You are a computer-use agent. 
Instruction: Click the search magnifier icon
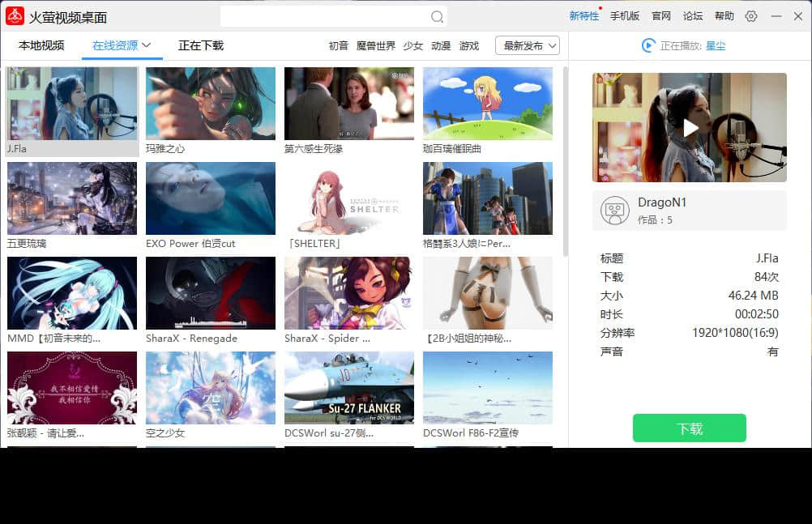[437, 17]
